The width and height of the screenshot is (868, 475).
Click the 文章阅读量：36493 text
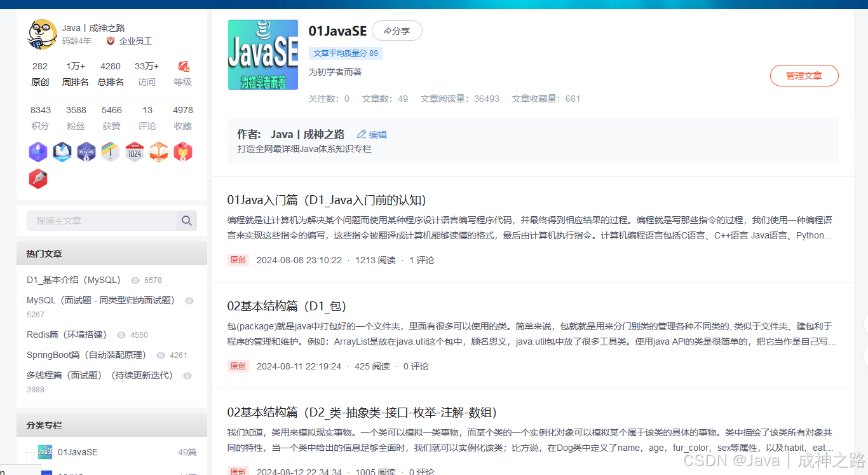(x=460, y=99)
